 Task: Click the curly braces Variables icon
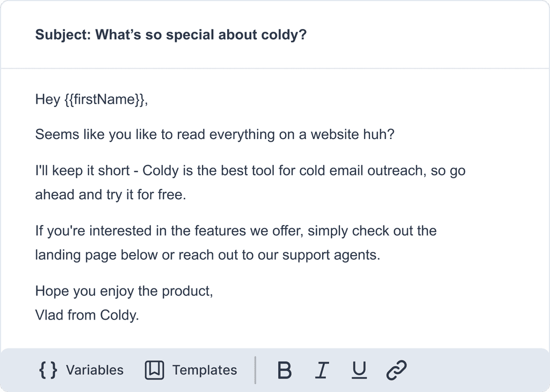point(47,370)
